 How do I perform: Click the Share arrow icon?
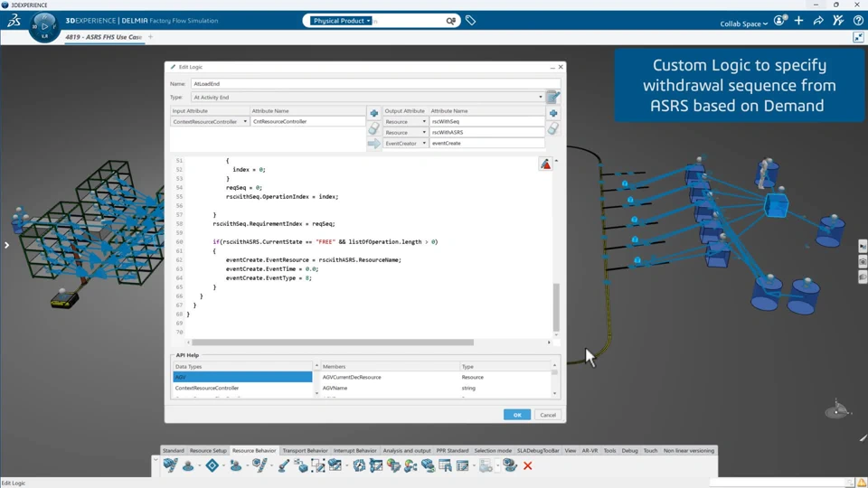[x=818, y=21]
